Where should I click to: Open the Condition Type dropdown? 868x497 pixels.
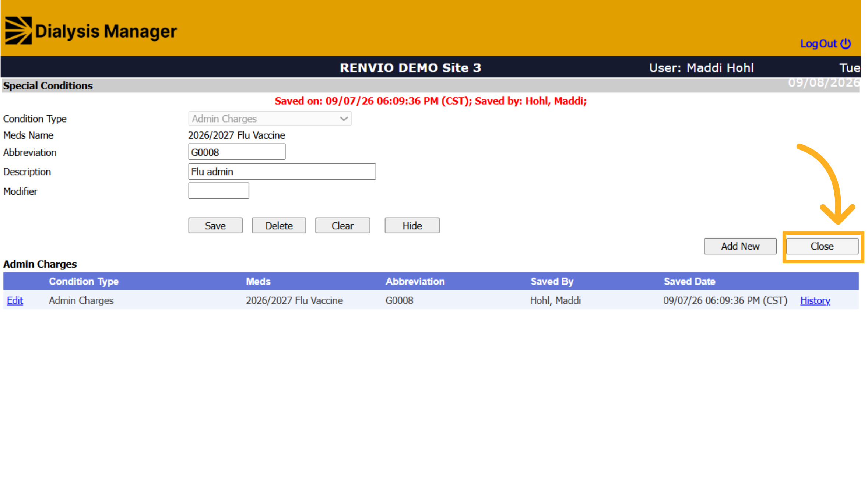pos(270,119)
